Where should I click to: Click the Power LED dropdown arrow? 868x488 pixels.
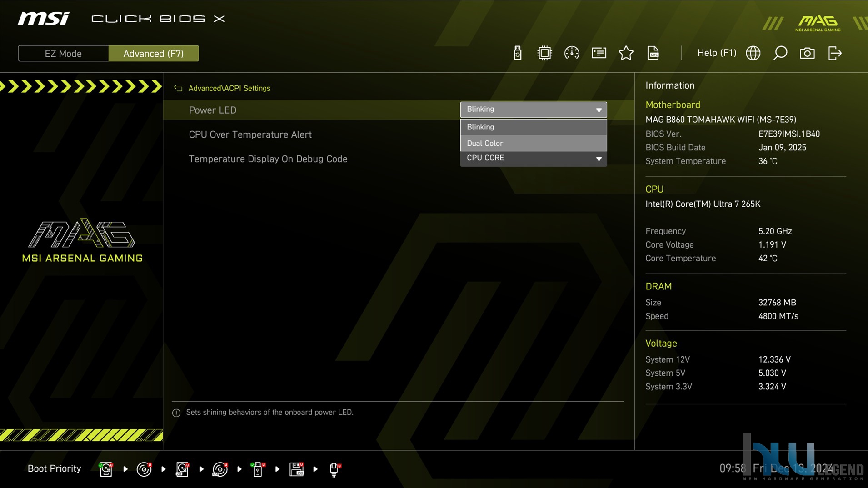coord(599,110)
